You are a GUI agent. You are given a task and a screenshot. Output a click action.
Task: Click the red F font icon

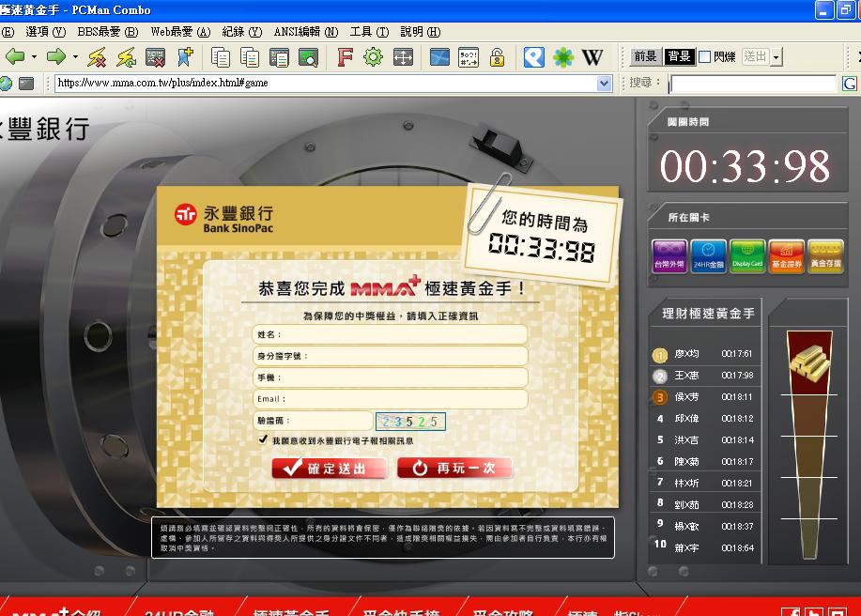[x=345, y=56]
